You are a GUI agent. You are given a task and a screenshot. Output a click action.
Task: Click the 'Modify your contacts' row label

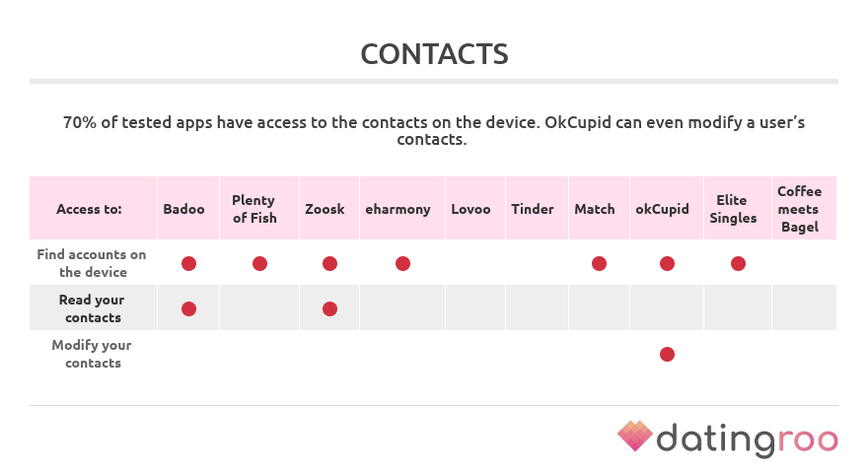click(92, 354)
